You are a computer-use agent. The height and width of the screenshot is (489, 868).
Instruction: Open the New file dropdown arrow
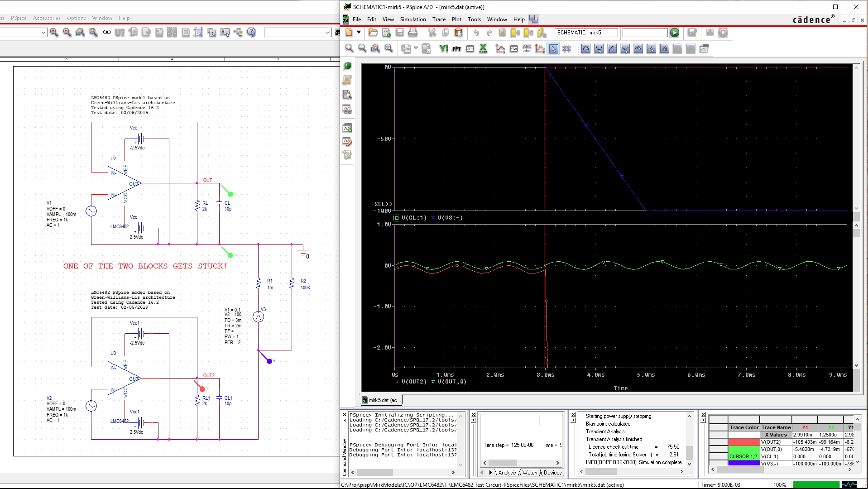coord(359,33)
